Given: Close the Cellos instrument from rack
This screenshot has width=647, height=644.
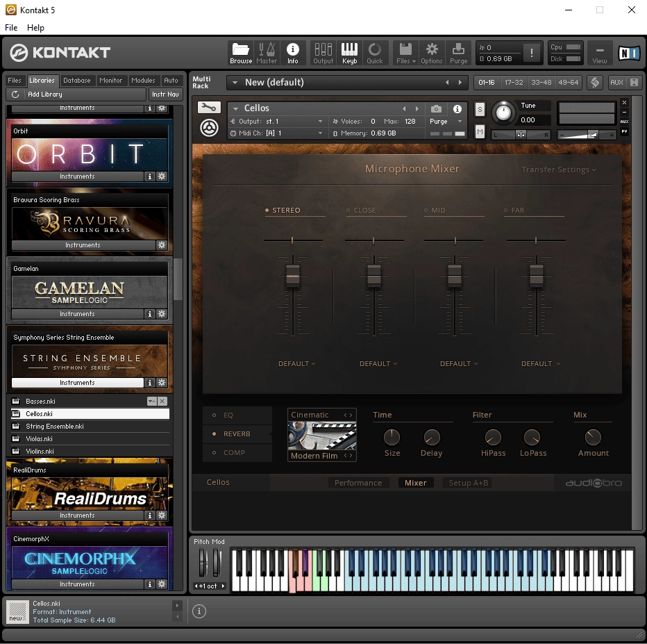Looking at the screenshot, I should click(x=624, y=102).
